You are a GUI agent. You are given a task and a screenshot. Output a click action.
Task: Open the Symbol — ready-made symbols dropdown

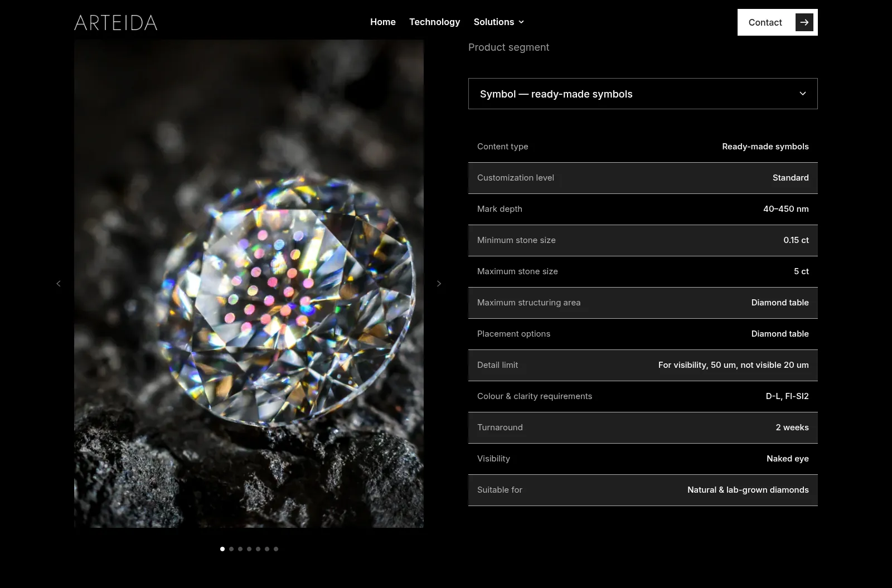[x=643, y=94]
